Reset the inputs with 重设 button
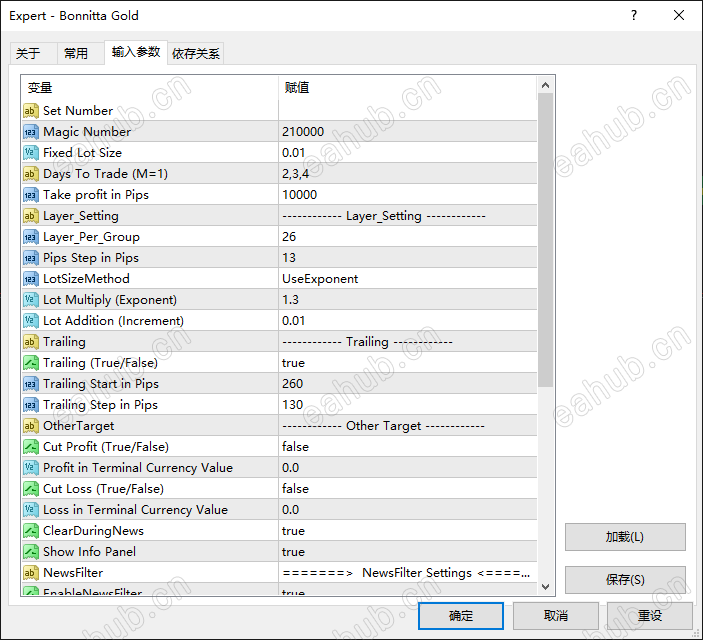This screenshot has width=703, height=640. point(650,616)
